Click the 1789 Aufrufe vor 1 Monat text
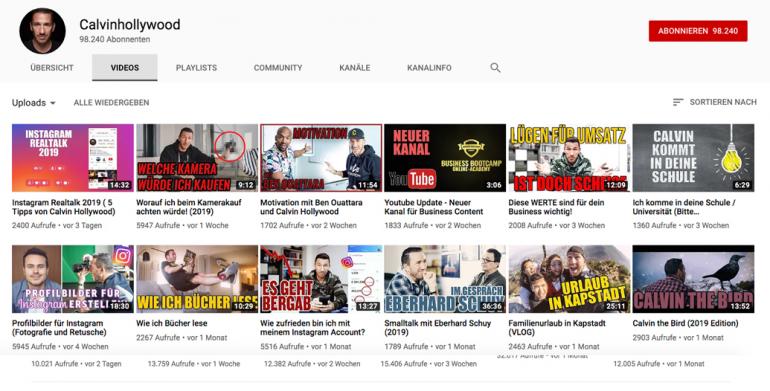 coord(430,346)
